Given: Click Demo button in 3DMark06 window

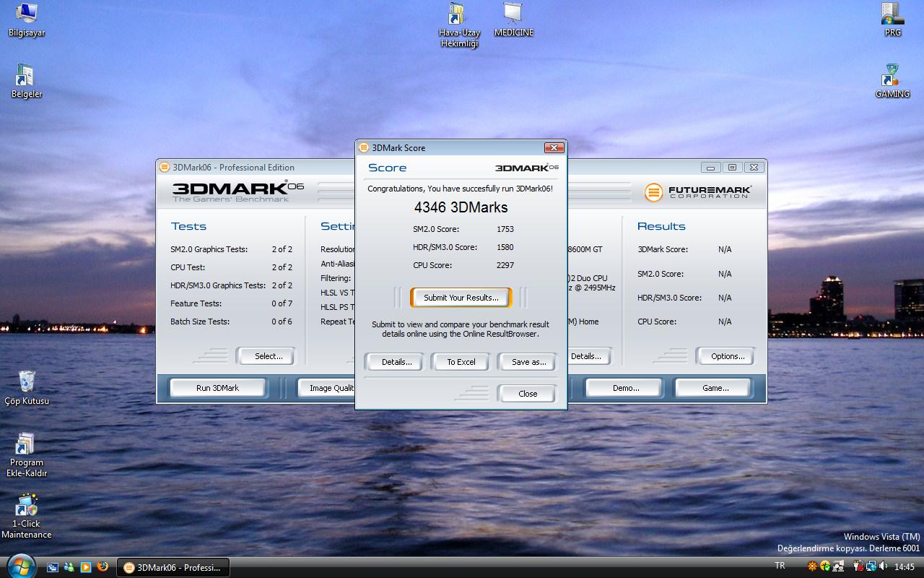Looking at the screenshot, I should tap(626, 388).
